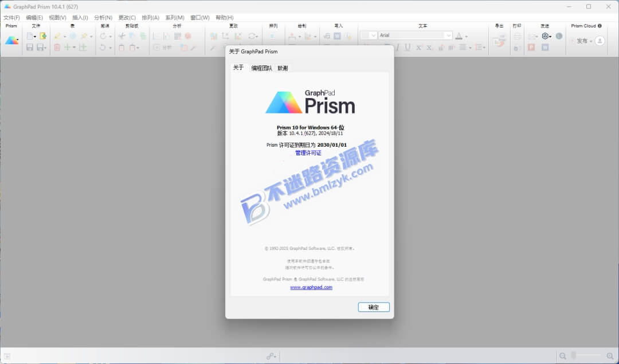Click the Cut scissors icon
The height and width of the screenshot is (364, 619).
pyautogui.click(x=122, y=36)
